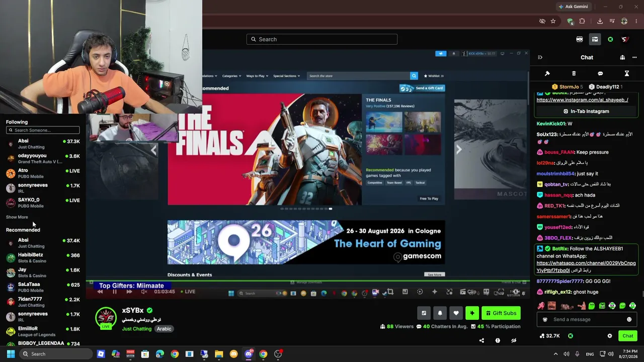Click the Kick site search box

tap(322, 39)
